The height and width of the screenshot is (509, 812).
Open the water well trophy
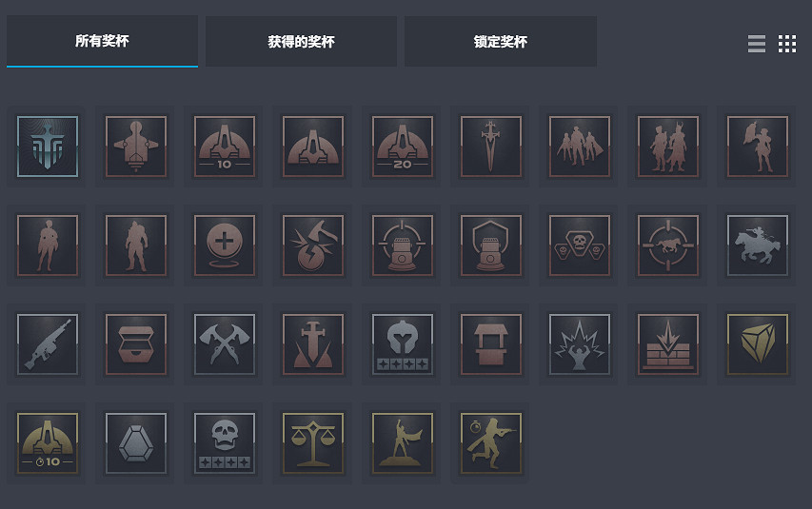tap(491, 344)
